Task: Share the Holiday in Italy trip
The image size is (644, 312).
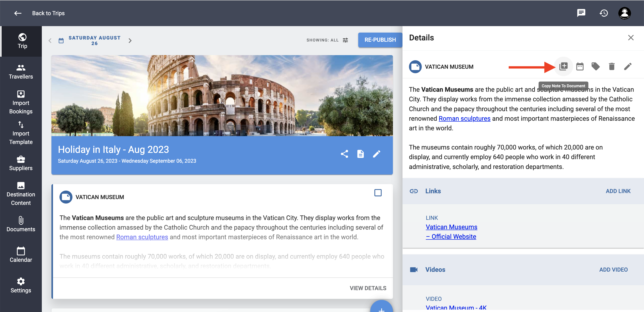Action: 344,154
